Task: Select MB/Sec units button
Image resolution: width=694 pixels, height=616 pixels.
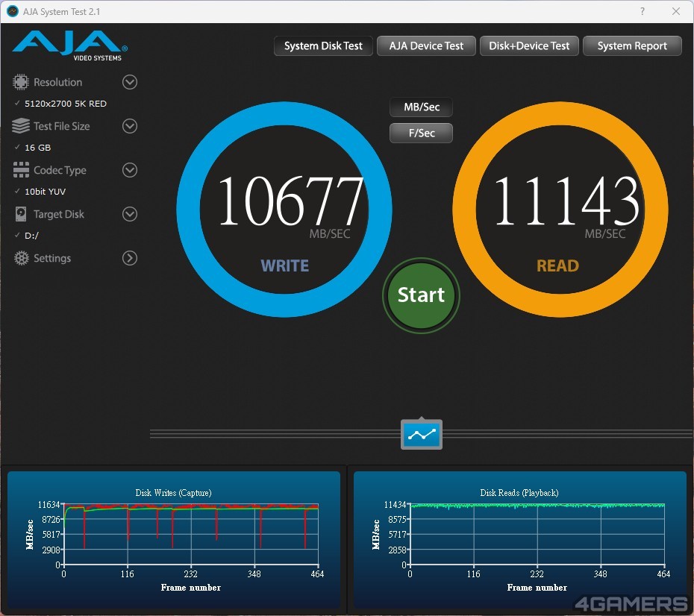Action: 422,107
